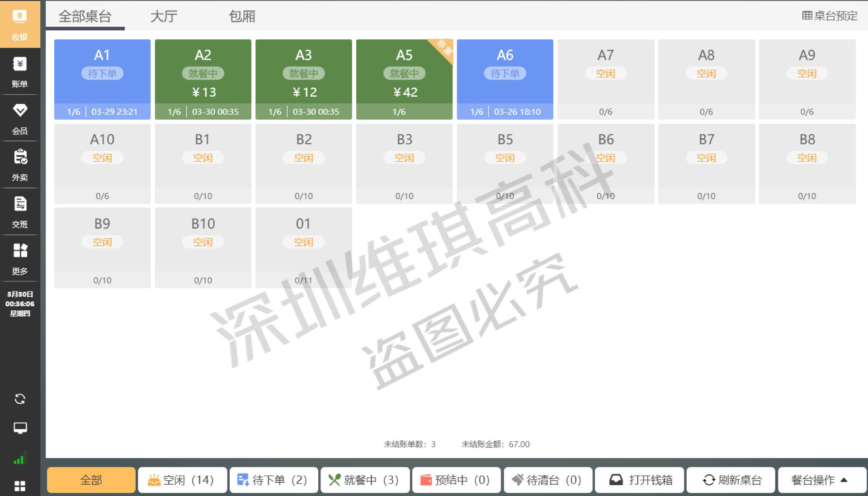Image resolution: width=868 pixels, height=496 pixels.
Task: Select the 全部 filter button
Action: (91, 480)
